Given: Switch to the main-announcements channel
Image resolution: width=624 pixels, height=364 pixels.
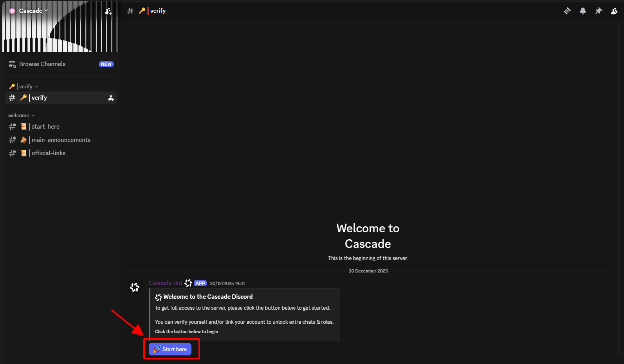Looking at the screenshot, I should coord(61,140).
